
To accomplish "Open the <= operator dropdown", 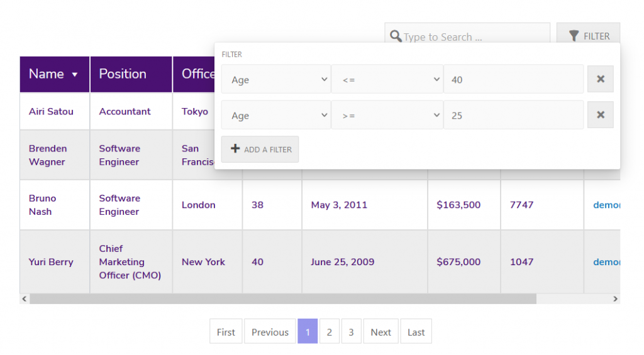I will coord(387,79).
